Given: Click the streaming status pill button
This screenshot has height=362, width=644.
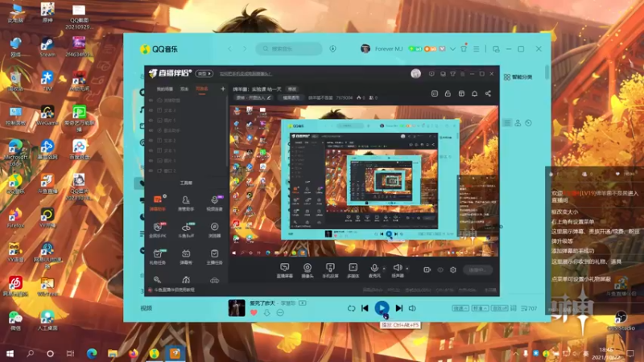Looking at the screenshot, I should (x=477, y=270).
